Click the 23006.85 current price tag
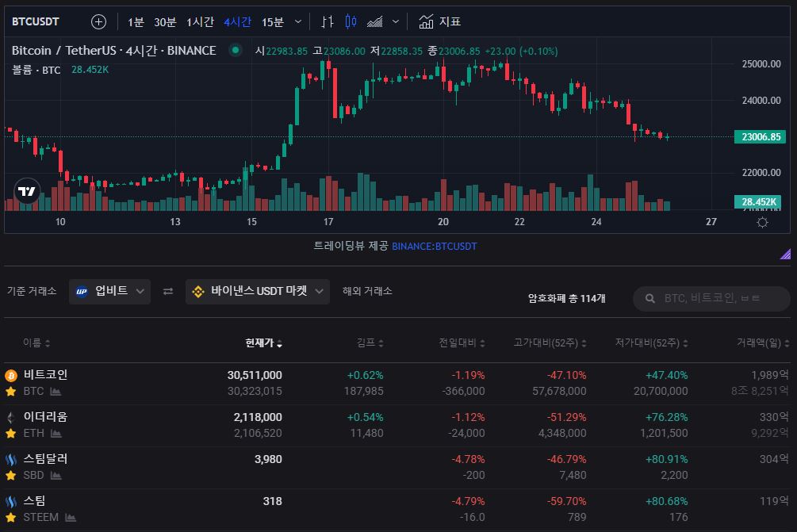This screenshot has height=532, width=797. tap(761, 136)
